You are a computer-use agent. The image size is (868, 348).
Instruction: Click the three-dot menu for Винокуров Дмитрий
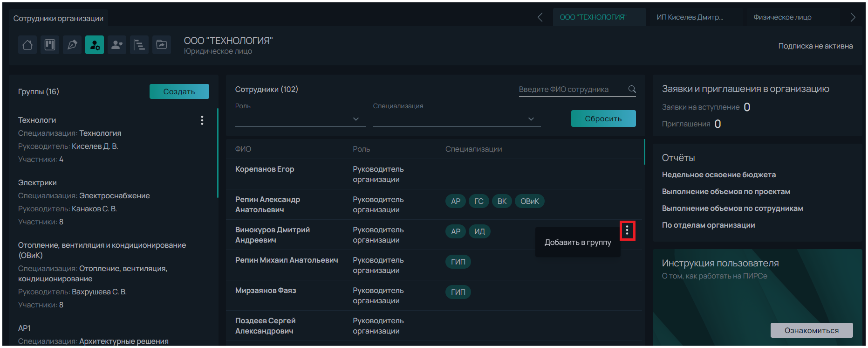coord(627,230)
